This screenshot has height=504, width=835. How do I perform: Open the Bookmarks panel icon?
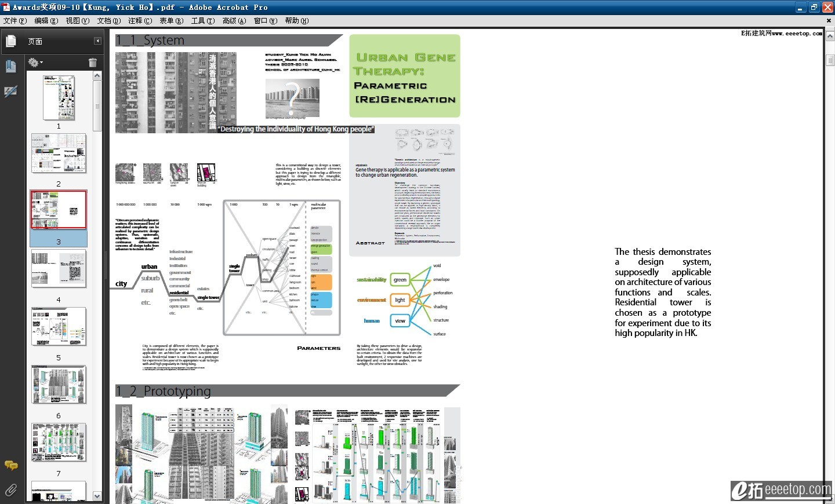10,66
